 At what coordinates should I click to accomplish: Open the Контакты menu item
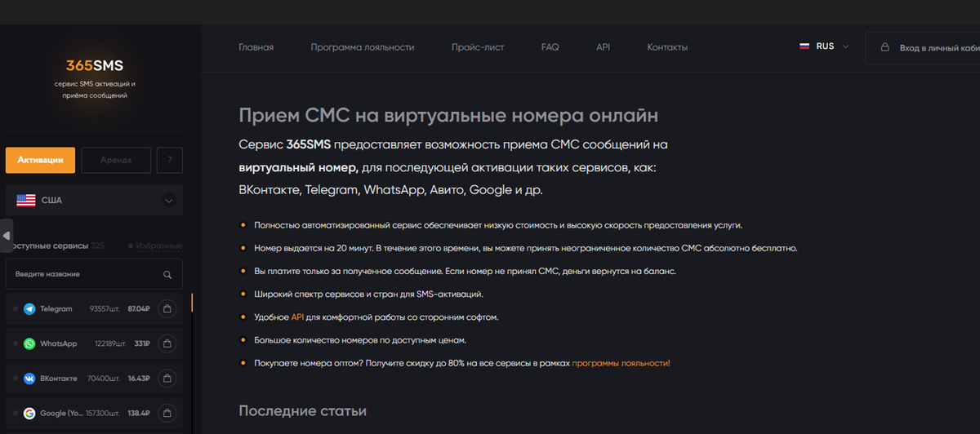point(667,47)
